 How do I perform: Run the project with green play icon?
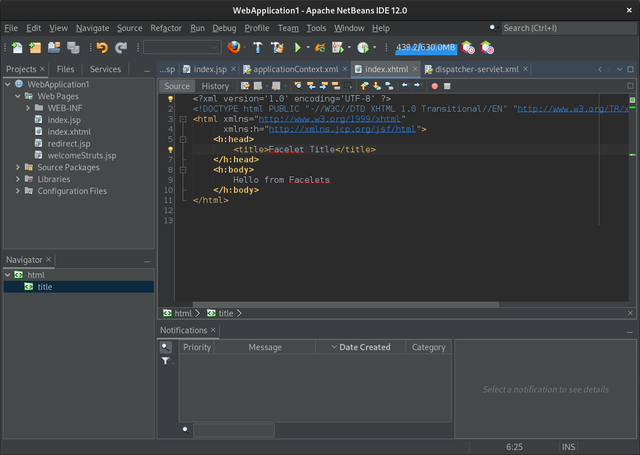click(297, 47)
